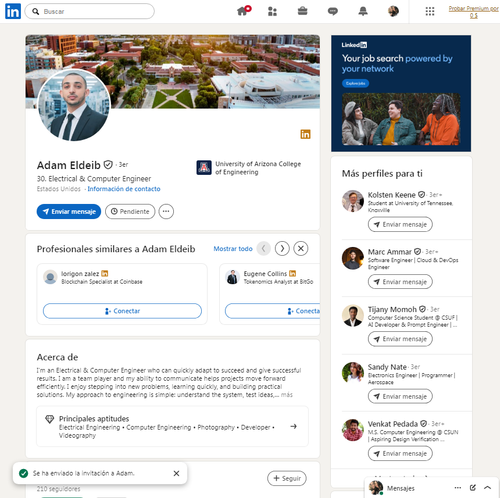Viewport: 500px width, 498px height.
Task: Click Marc Ammar's avatar photo
Action: [353, 258]
